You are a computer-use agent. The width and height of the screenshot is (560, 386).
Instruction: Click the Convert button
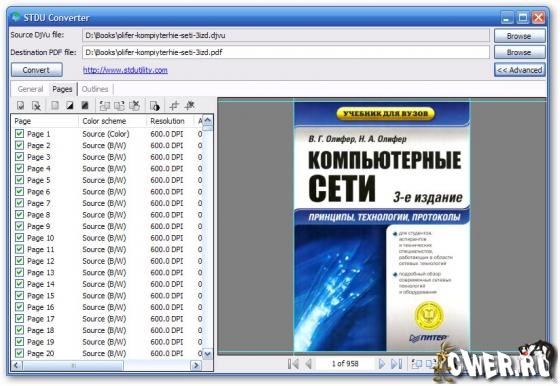point(37,70)
